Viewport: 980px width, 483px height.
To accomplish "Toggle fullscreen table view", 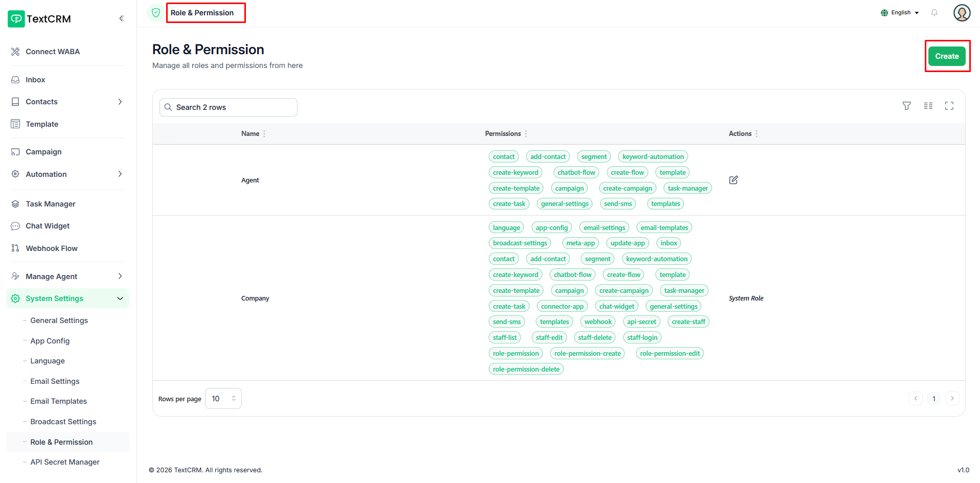I will tap(949, 106).
